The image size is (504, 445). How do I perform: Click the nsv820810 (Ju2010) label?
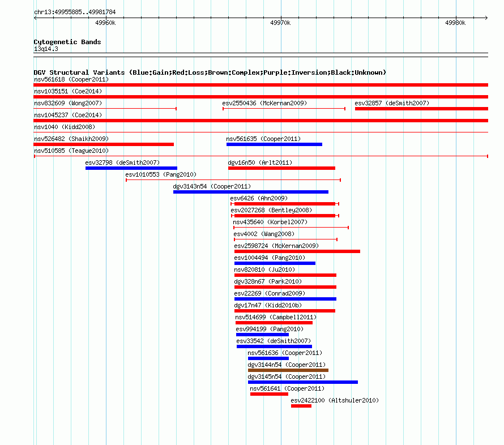264,269
